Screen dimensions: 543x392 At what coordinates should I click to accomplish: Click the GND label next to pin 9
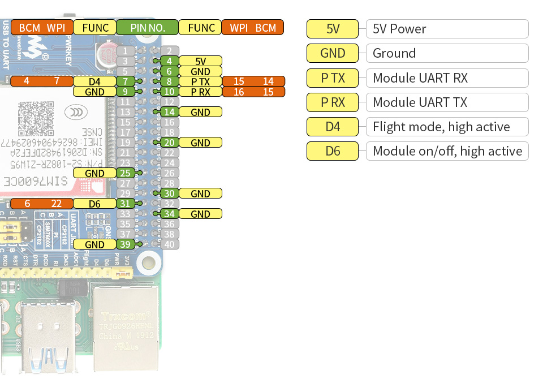coord(94,92)
